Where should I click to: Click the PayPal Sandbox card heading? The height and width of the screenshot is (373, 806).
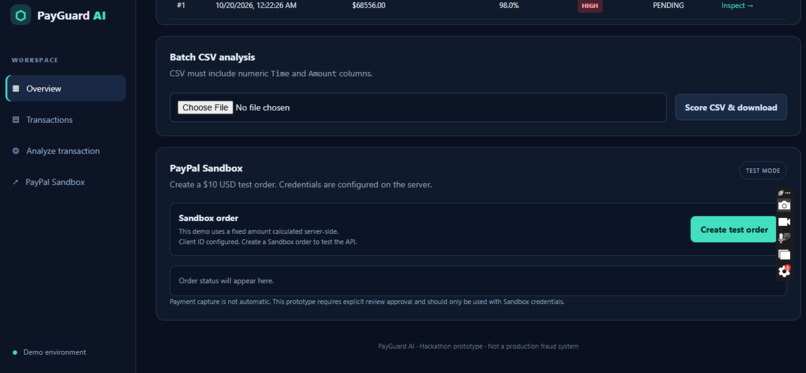point(206,168)
